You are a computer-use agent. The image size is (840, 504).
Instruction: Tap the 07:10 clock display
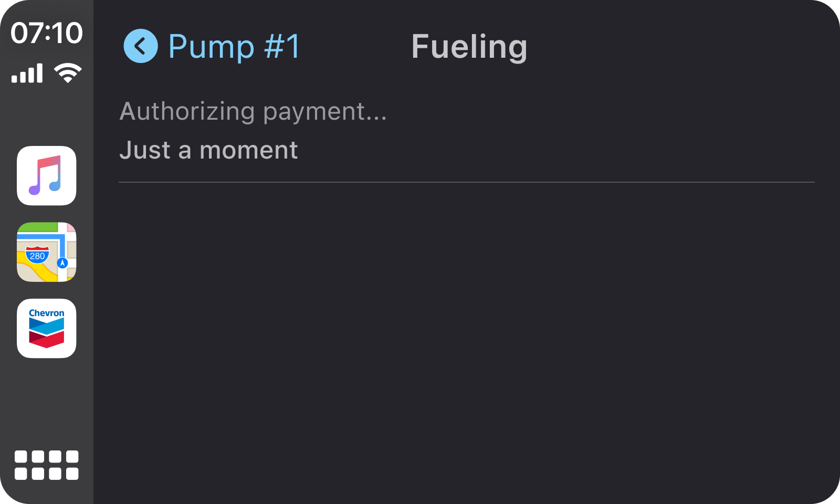tap(48, 33)
